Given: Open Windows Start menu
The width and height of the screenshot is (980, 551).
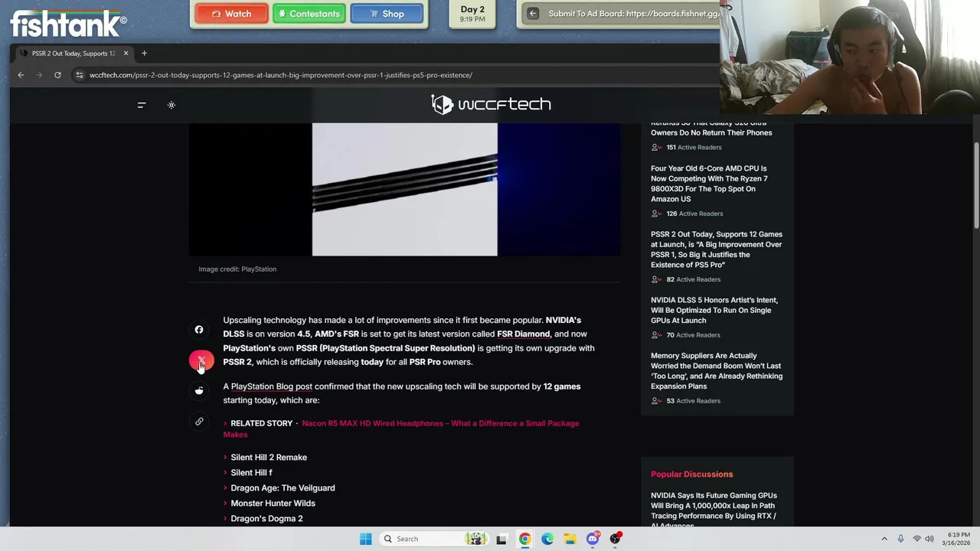Looking at the screenshot, I should pos(366,539).
